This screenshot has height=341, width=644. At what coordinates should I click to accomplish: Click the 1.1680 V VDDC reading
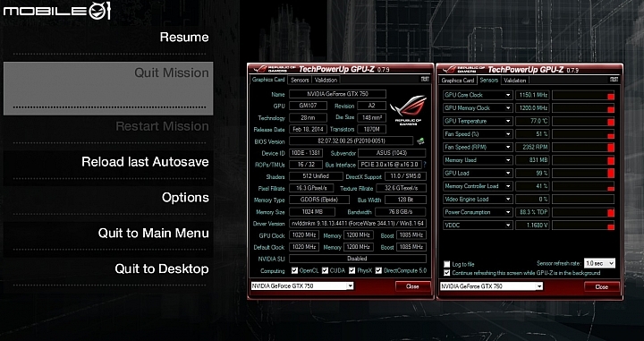click(532, 226)
